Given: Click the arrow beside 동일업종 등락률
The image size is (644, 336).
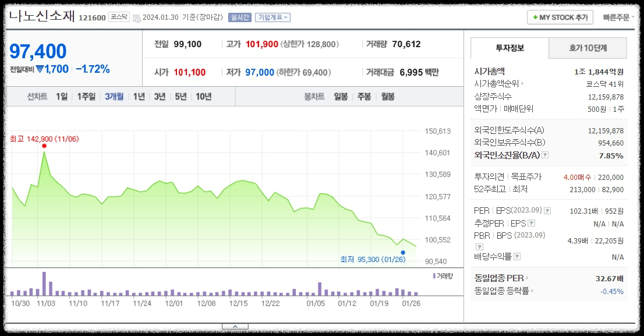Looking at the screenshot, I should pos(532,291).
